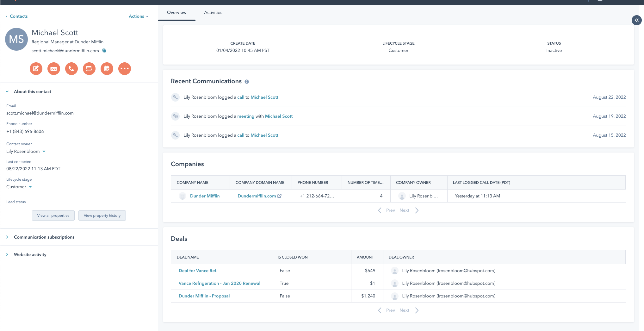Click View property history button
644x331 pixels.
(x=102, y=215)
